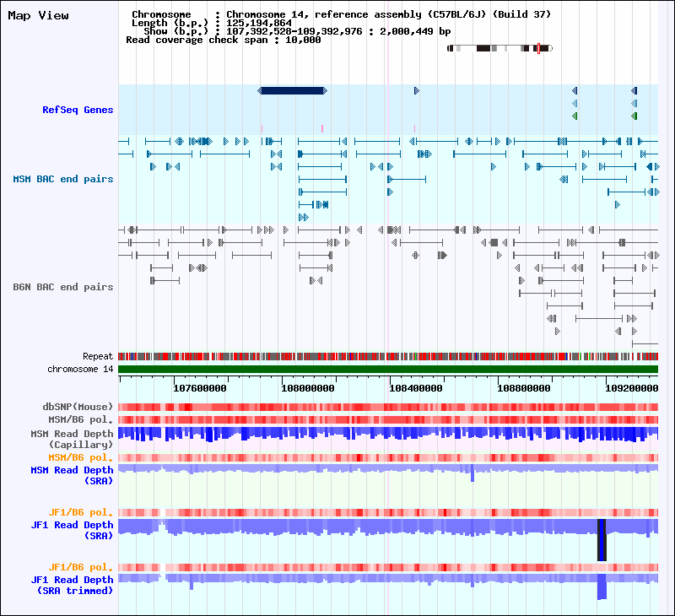Select the green gene arrow at far right
The width and height of the screenshot is (675, 616).
click(x=634, y=116)
